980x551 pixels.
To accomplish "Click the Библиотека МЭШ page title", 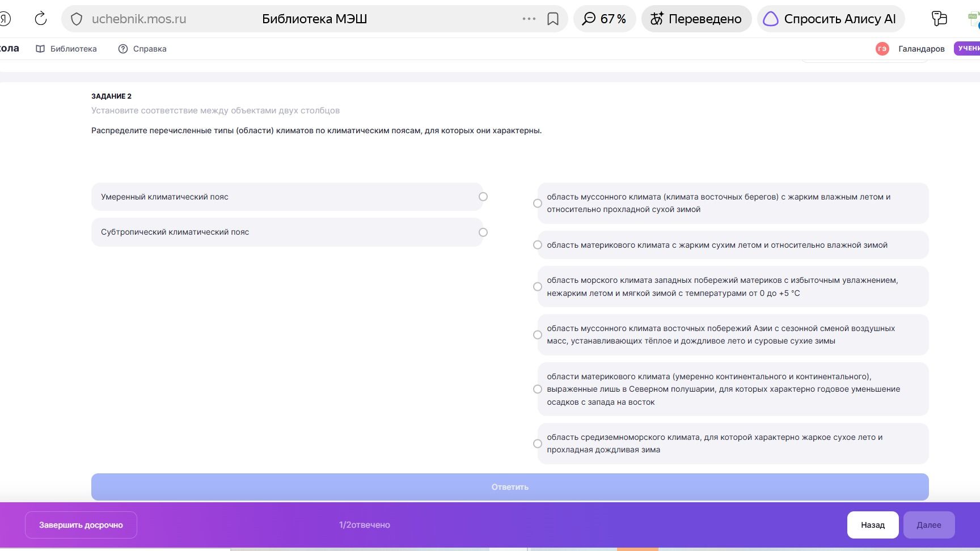I will coord(315,19).
